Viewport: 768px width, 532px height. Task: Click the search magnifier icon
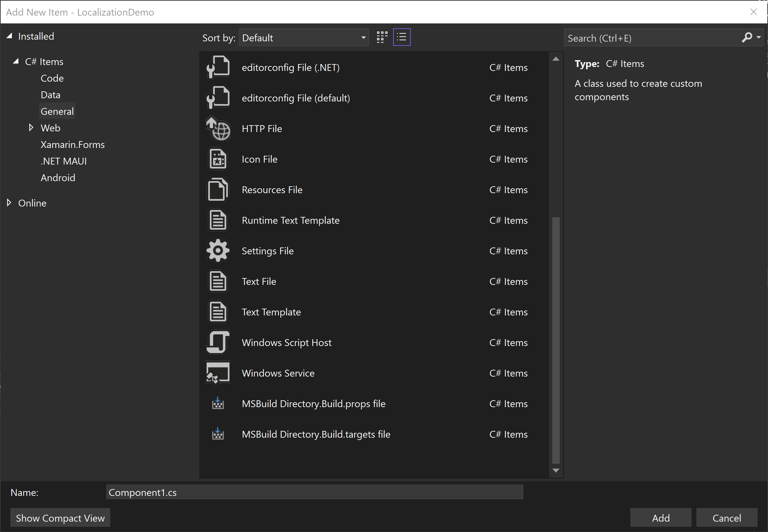pos(747,38)
